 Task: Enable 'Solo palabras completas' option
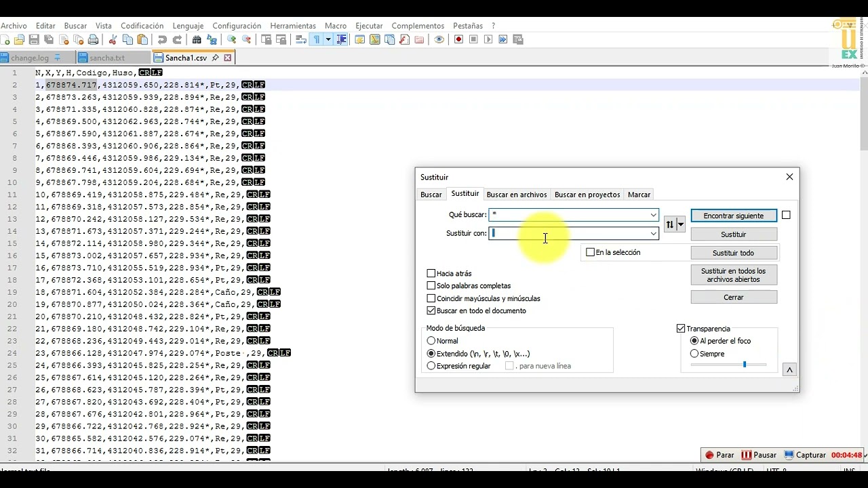tap(431, 286)
